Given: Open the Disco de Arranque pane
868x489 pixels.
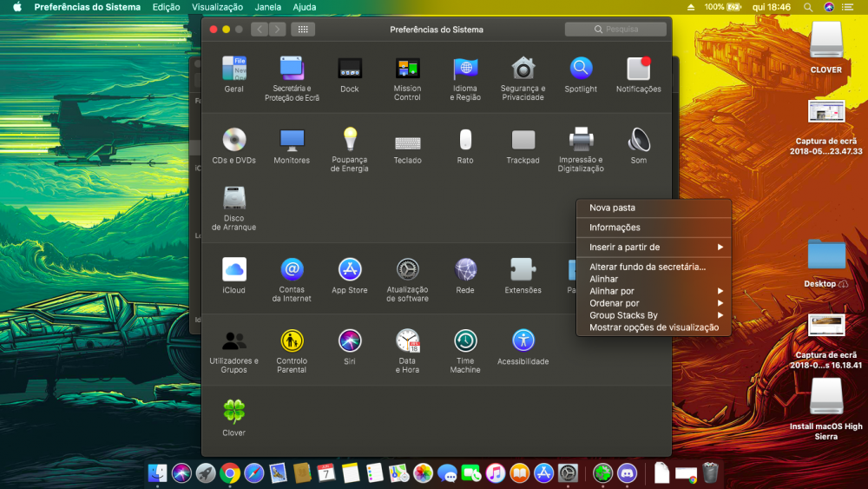Looking at the screenshot, I should point(233,208).
